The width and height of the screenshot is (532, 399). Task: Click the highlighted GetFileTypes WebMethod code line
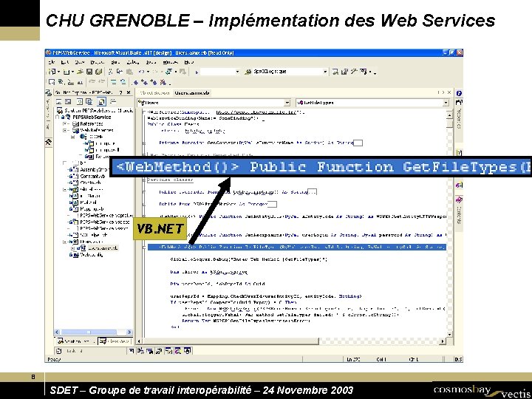point(297,248)
